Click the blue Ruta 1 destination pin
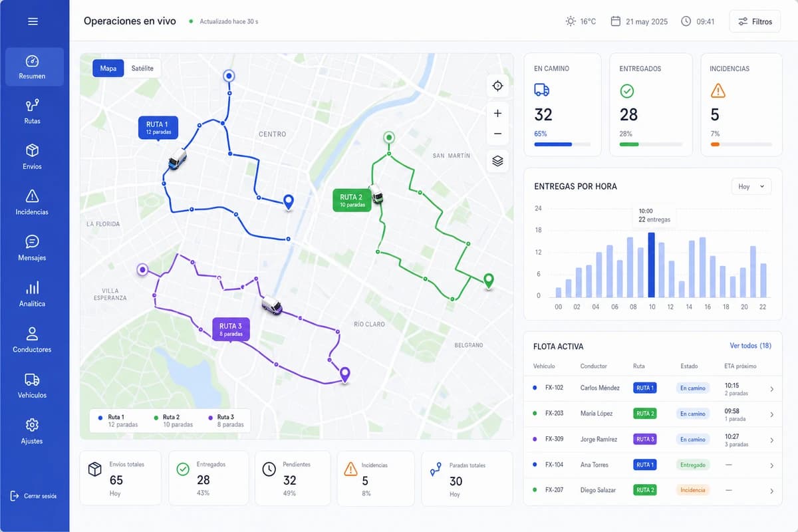 pos(289,202)
